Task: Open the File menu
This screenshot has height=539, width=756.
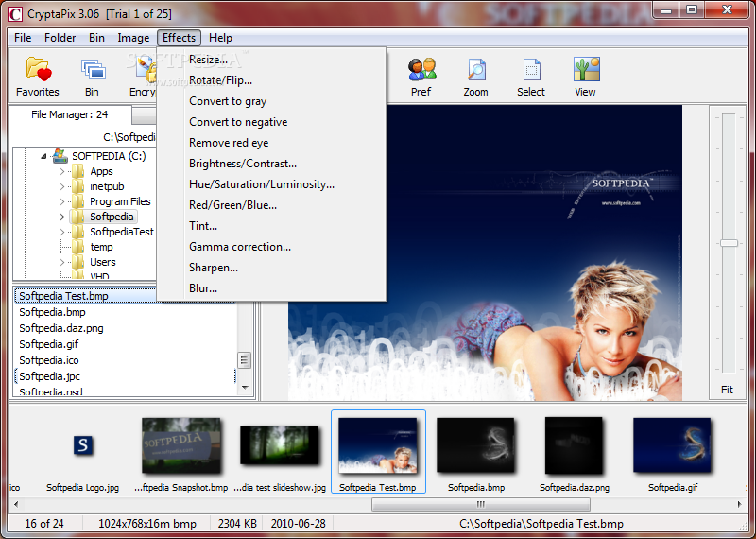Action: click(23, 38)
